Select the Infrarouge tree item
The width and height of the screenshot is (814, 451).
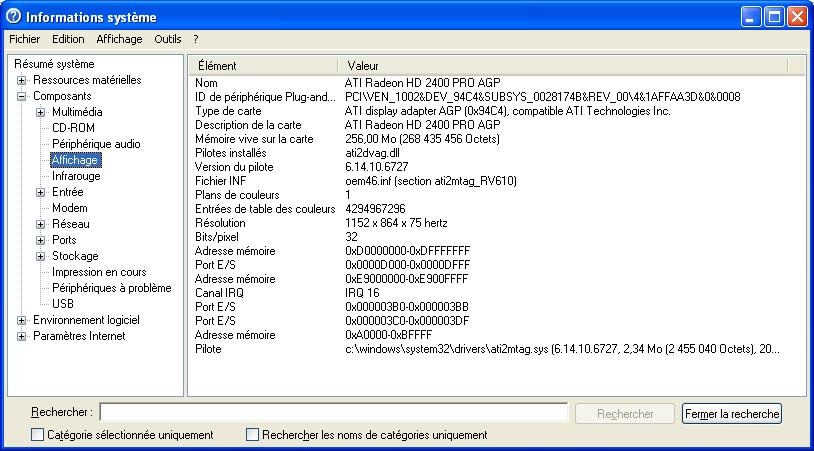pyautogui.click(x=76, y=176)
